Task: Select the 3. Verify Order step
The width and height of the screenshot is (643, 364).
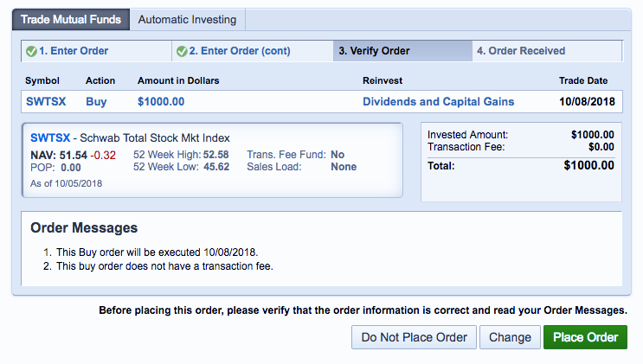Action: coord(374,51)
